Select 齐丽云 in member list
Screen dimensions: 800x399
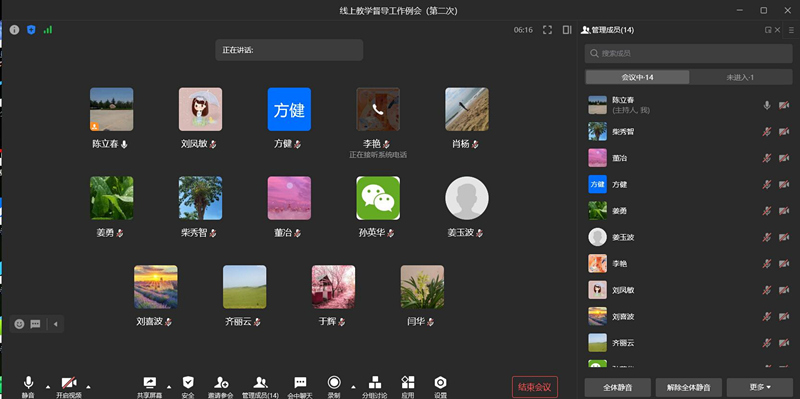[x=688, y=343]
